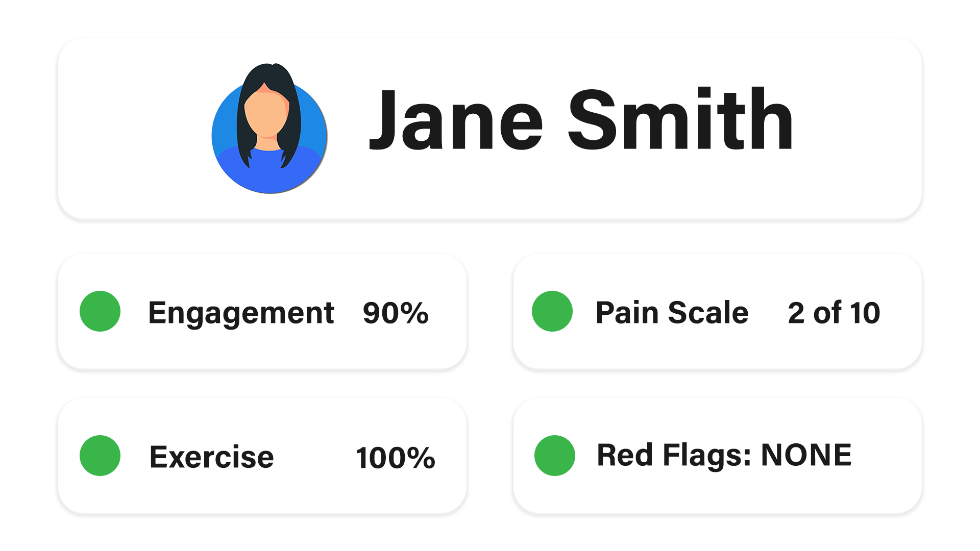Viewport: 980px width, 551px height.
Task: Open the Engagement metric card
Action: pyautogui.click(x=262, y=352)
